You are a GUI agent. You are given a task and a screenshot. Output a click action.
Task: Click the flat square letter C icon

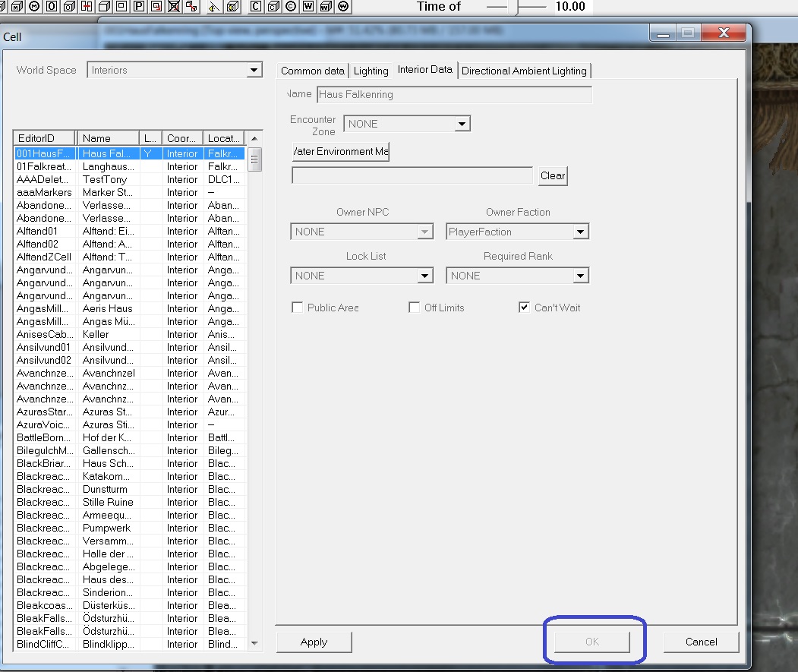point(256,7)
